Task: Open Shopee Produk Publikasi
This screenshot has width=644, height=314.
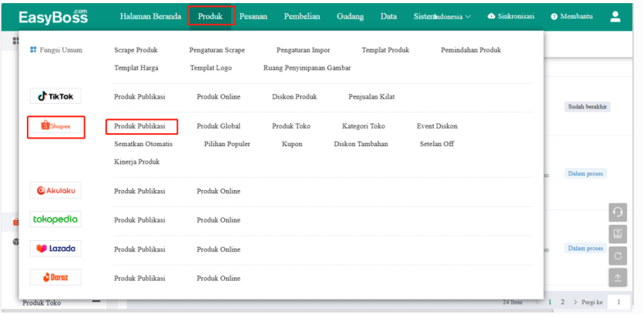Action: click(x=139, y=126)
